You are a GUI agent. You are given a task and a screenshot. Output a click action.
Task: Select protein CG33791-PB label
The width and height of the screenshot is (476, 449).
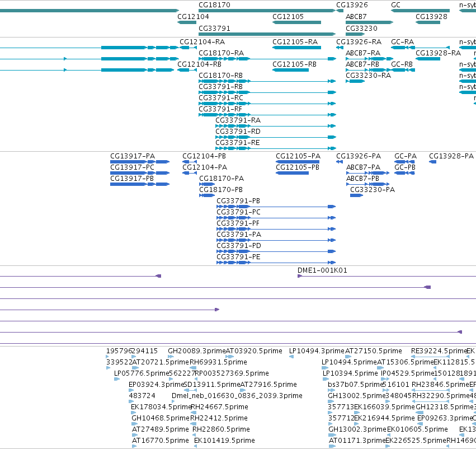click(238, 201)
